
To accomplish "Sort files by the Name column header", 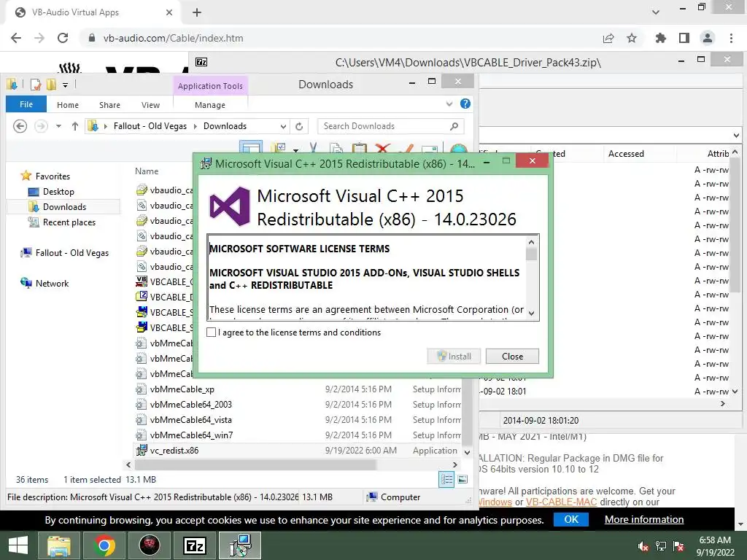I will (x=147, y=171).
